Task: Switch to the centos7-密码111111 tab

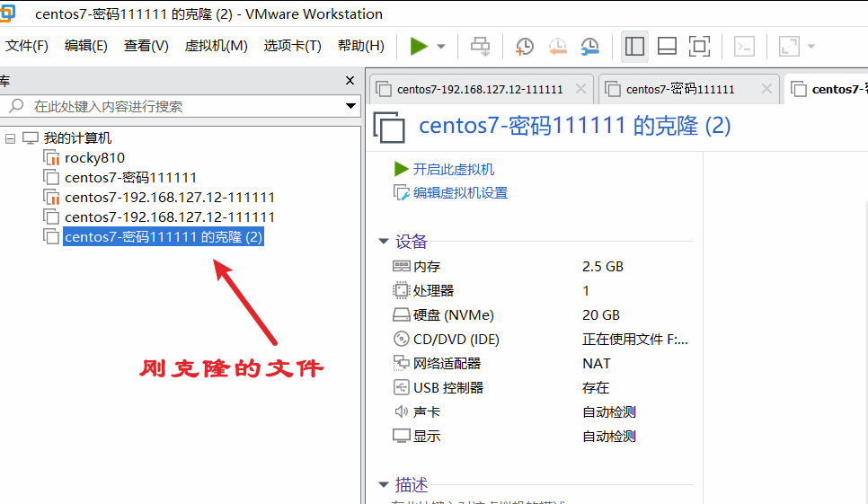Action: [680, 89]
